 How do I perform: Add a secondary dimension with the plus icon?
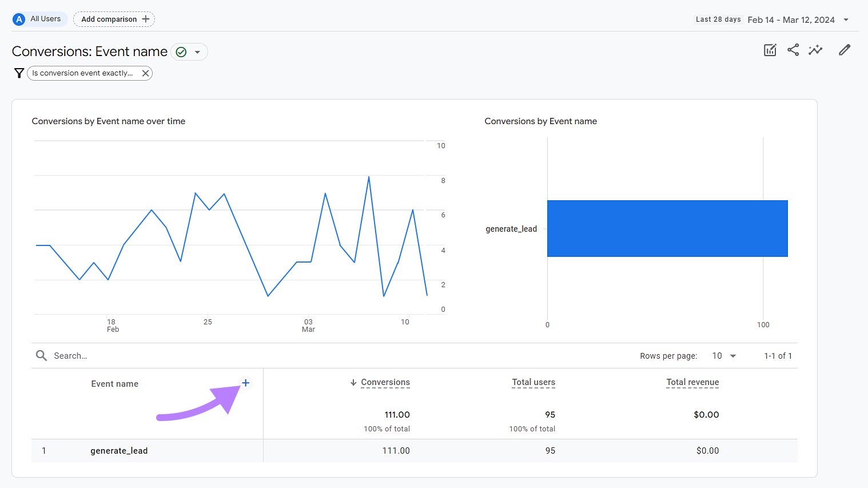[246, 382]
